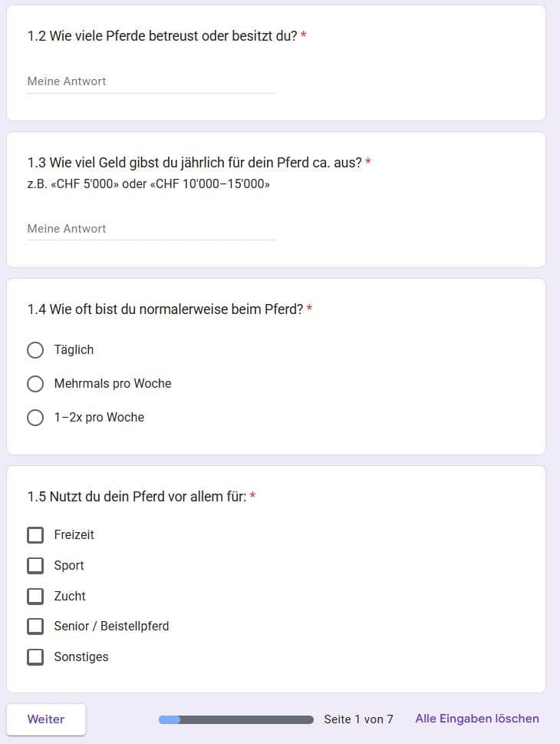Viewport: 560px width, 744px height.
Task: Focus the answer field for yearly costs
Action: [x=151, y=229]
